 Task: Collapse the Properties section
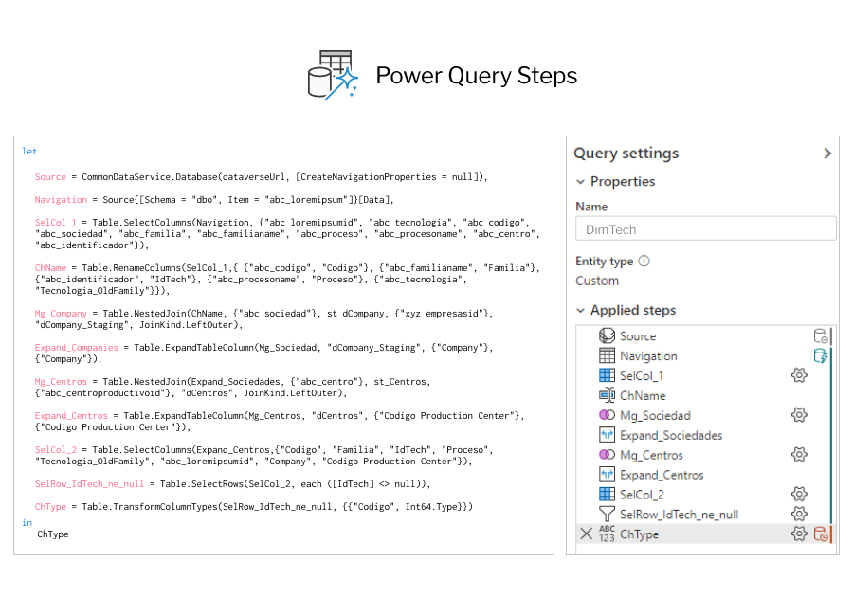click(x=581, y=181)
